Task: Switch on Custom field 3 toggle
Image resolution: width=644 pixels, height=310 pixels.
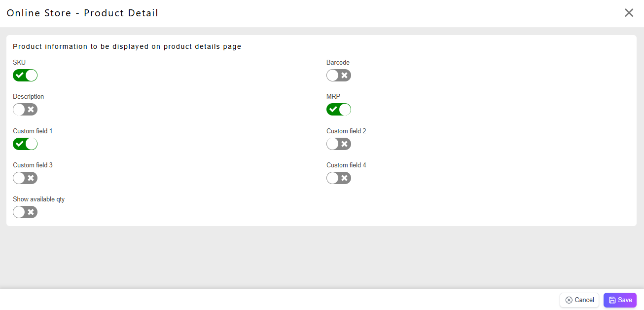Action: click(25, 178)
